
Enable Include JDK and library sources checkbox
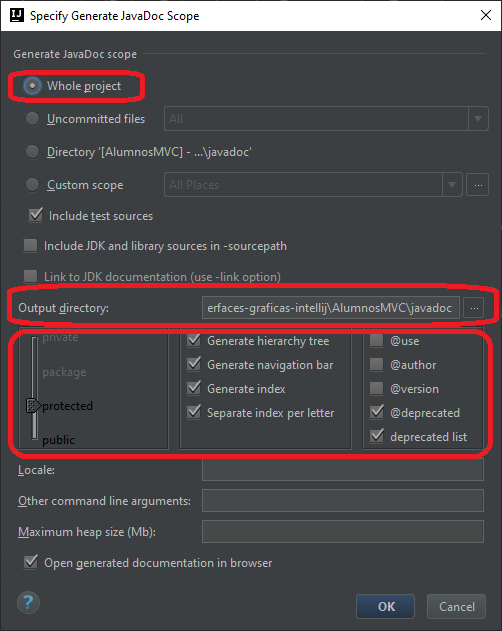coord(31,245)
